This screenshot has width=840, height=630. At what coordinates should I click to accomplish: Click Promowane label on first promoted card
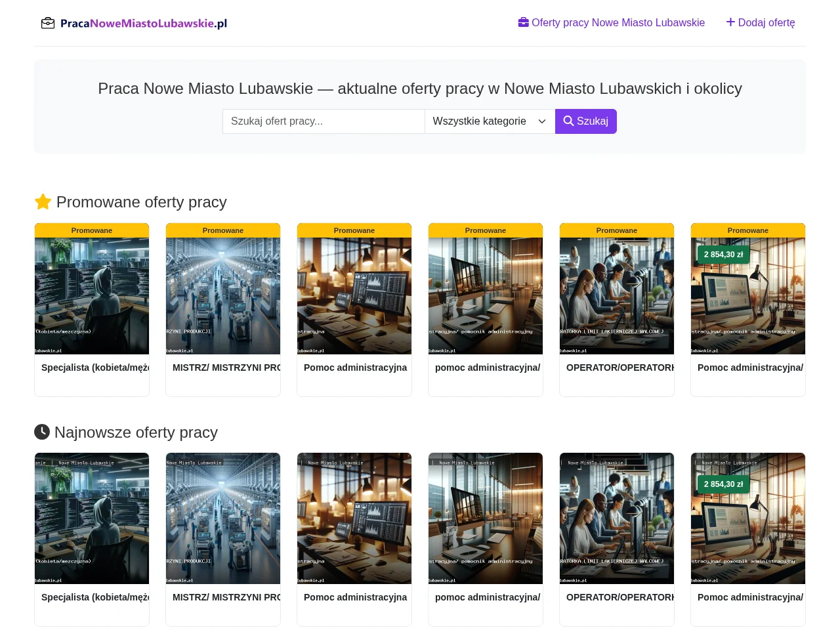tap(92, 230)
